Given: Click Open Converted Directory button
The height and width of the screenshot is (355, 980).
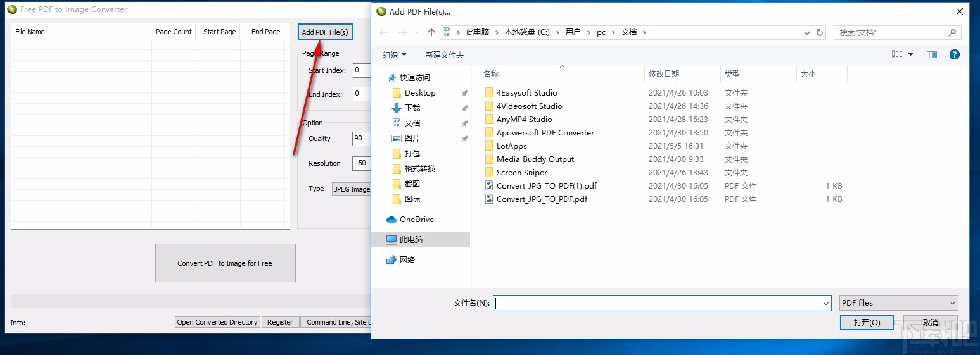Looking at the screenshot, I should (x=217, y=322).
